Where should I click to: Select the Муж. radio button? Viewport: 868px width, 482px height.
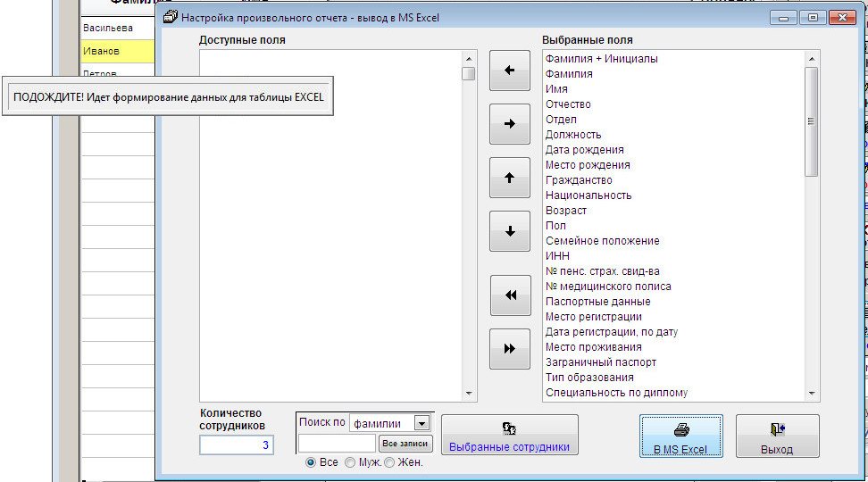350,462
